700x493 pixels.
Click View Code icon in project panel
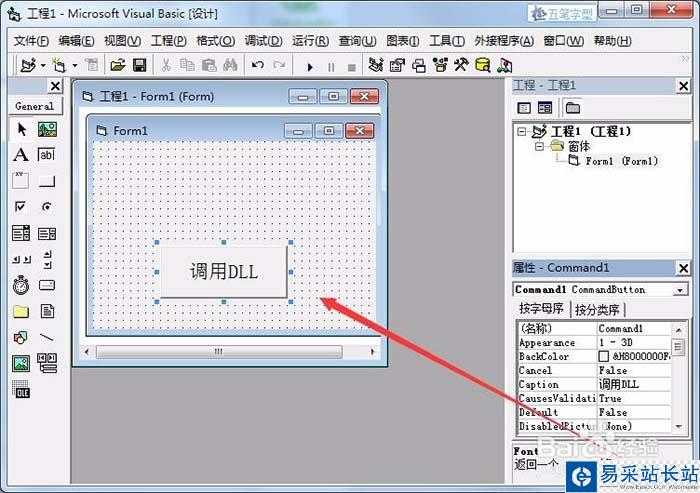pos(524,108)
